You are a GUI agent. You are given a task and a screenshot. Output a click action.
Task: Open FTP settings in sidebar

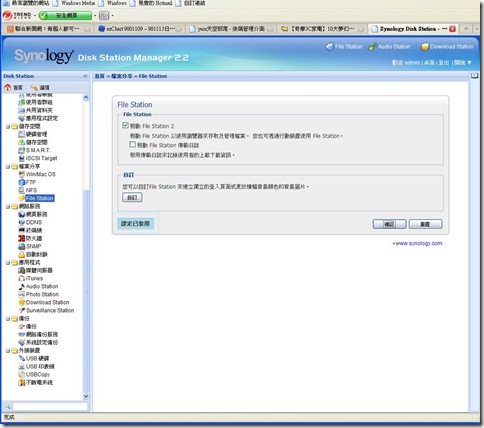[x=27, y=182]
